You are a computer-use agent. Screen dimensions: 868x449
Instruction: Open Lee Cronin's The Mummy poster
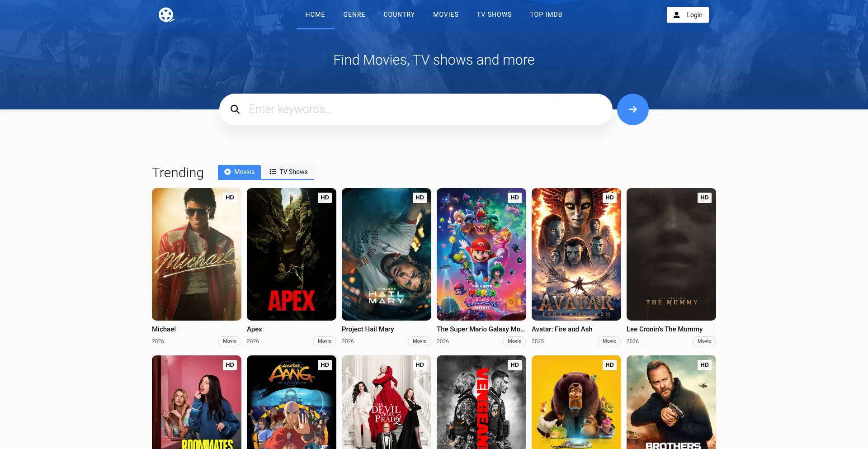click(x=671, y=254)
